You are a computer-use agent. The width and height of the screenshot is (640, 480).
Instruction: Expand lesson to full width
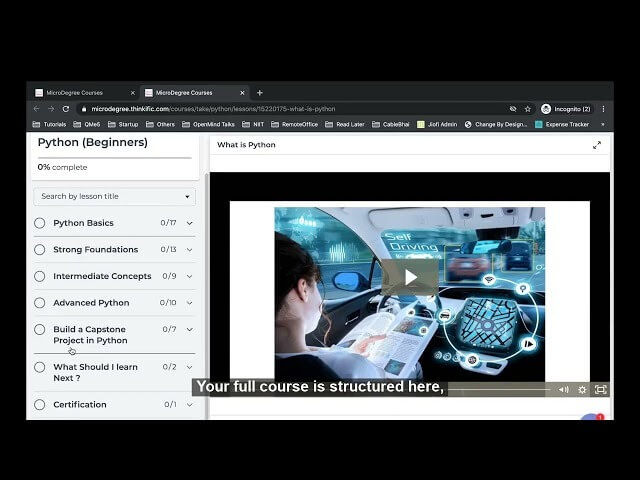(597, 145)
